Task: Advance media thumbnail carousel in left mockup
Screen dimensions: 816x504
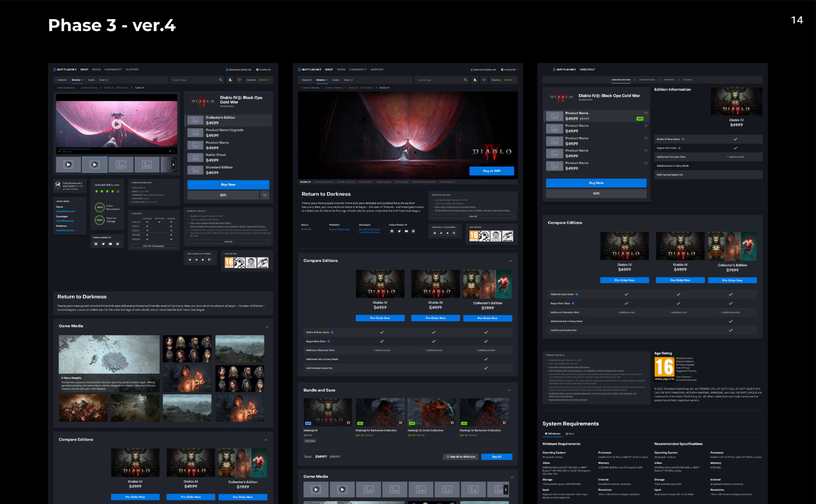Action: (173, 165)
